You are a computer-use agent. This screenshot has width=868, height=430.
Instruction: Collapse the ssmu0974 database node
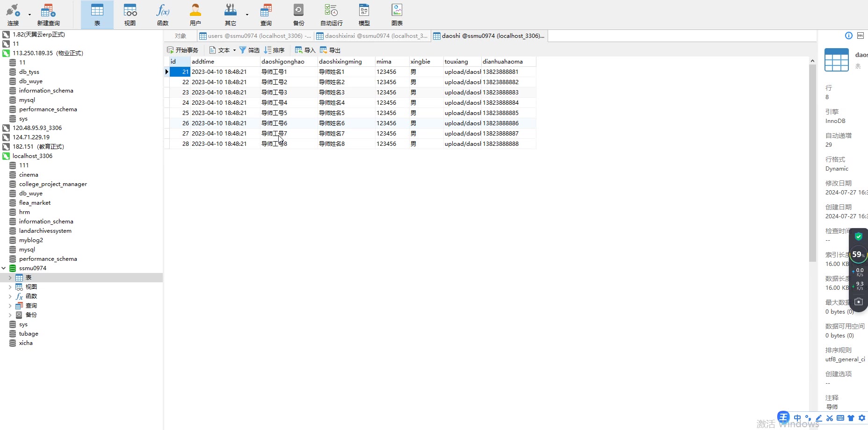tap(4, 268)
